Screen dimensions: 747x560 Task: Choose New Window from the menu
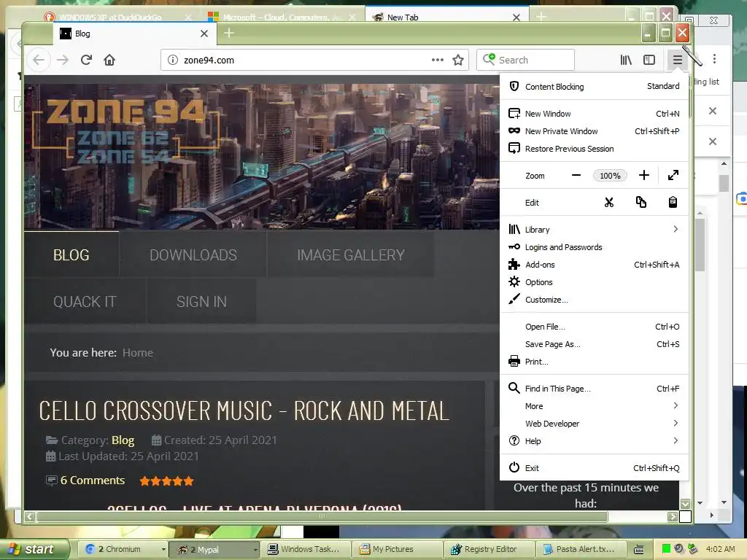click(594, 114)
